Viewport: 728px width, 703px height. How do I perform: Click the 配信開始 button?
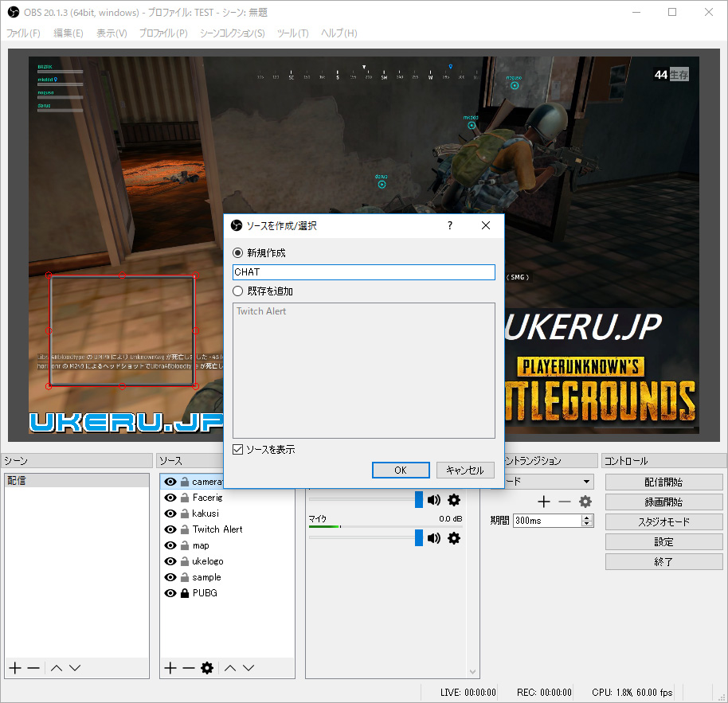[x=663, y=482]
